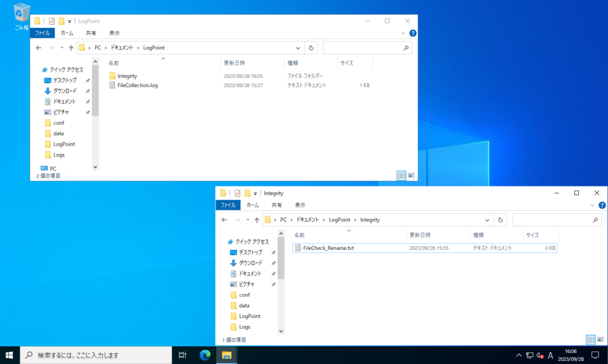Click New Folder icon in Integrity window title bar
Screen dimensions: 608x364
pos(247,193)
